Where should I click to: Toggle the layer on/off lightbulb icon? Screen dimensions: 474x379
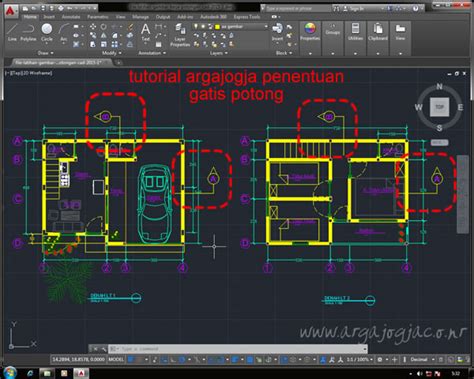(196, 26)
